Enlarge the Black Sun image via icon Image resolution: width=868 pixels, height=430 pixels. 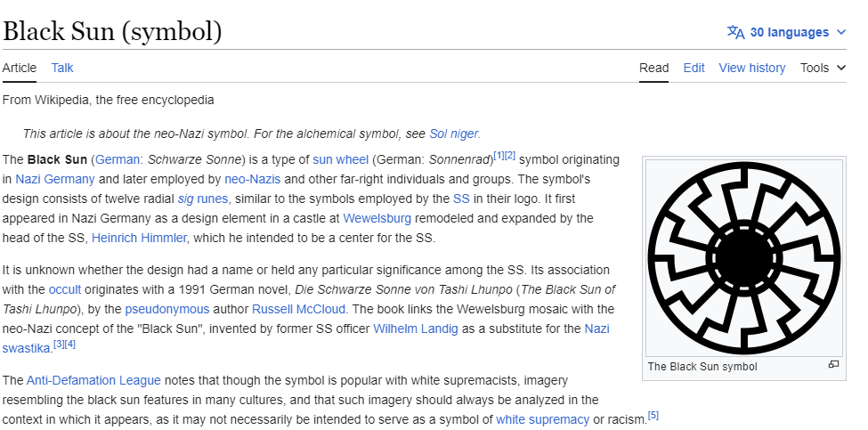(x=833, y=364)
